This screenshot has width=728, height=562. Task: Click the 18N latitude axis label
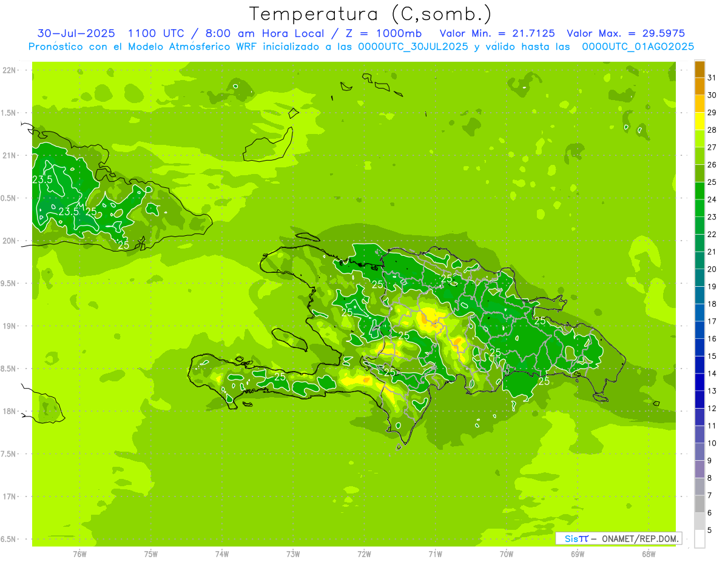pos(10,412)
